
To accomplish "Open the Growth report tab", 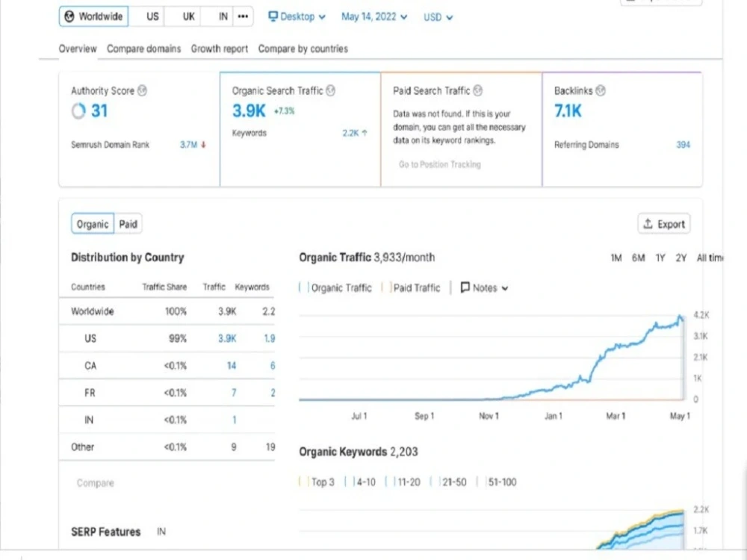I will click(x=220, y=49).
